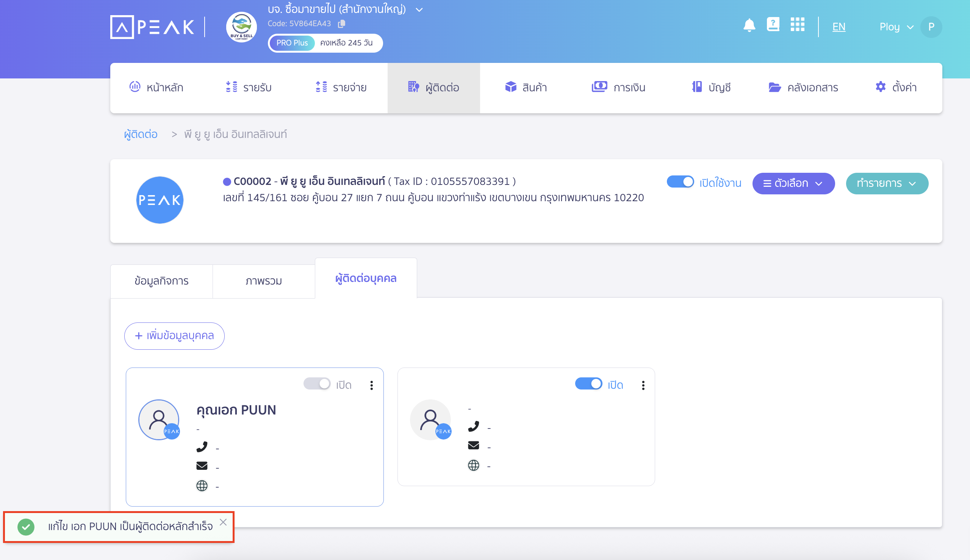
Task: Open the ตัวเลือก options dropdown
Action: pyautogui.click(x=793, y=183)
